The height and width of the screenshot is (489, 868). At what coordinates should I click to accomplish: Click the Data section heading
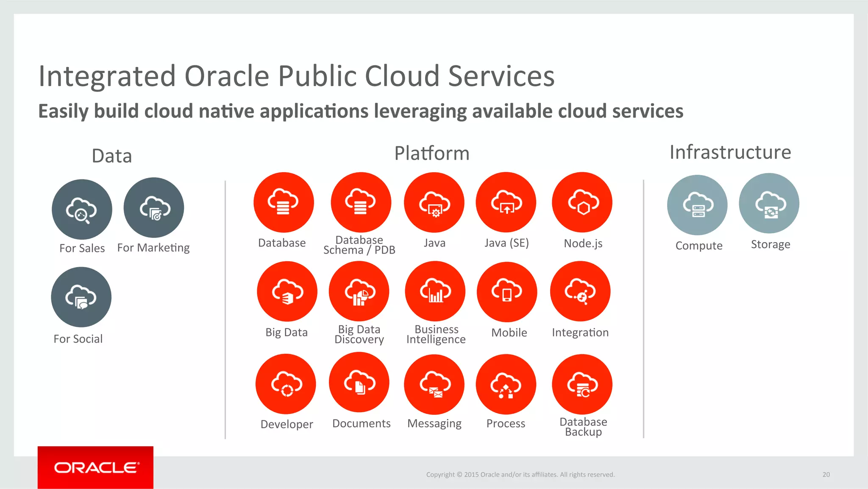point(112,156)
